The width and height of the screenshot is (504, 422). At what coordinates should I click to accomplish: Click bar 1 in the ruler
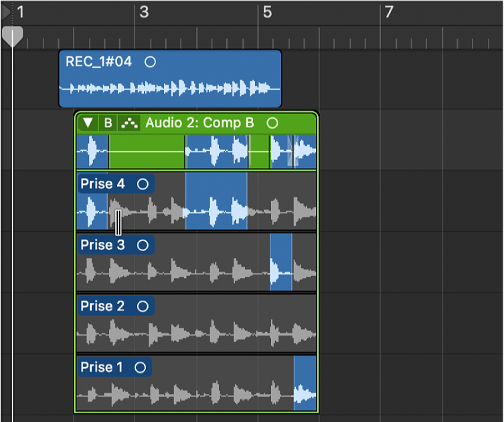(x=20, y=12)
